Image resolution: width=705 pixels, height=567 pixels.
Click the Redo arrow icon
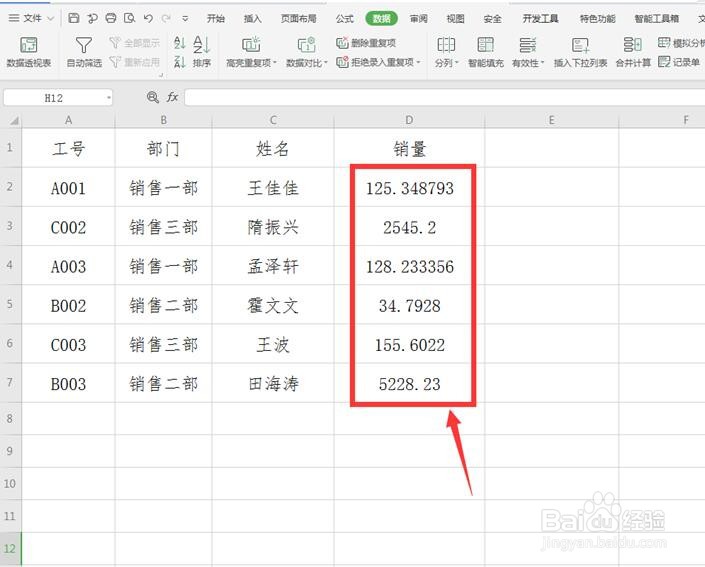point(166,18)
